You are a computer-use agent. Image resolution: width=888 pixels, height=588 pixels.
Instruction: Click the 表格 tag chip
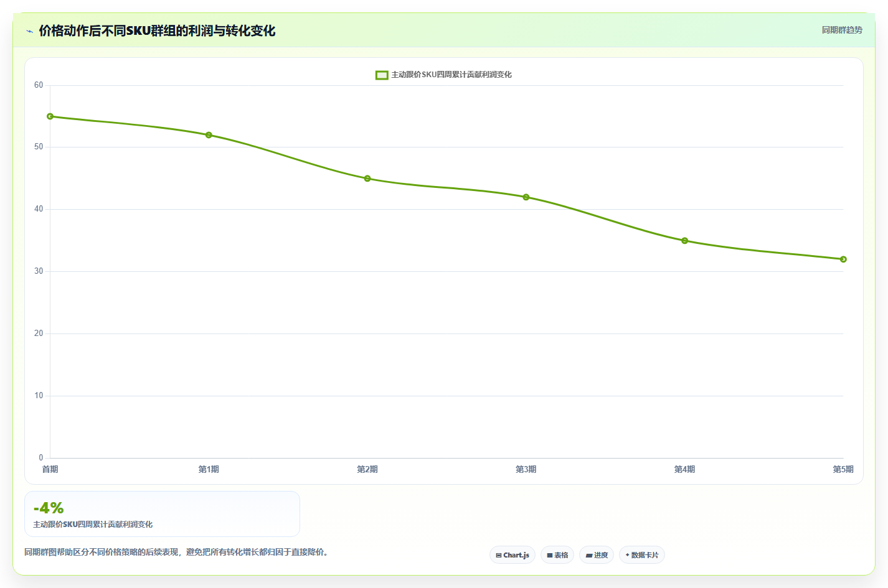tap(557, 555)
